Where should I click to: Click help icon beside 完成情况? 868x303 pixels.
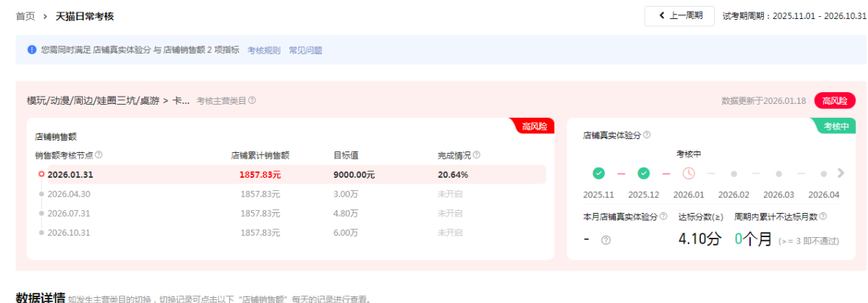click(x=476, y=155)
